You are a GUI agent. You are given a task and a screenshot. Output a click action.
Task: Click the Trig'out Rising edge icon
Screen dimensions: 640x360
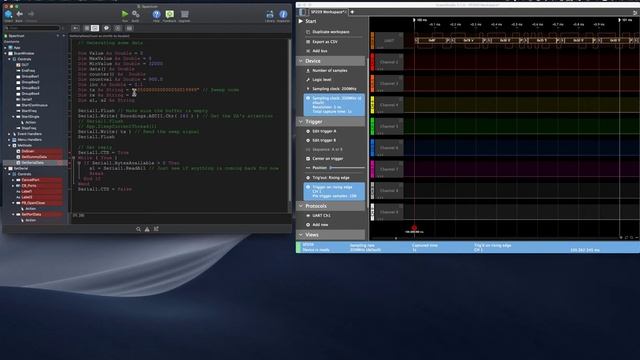(x=308, y=178)
